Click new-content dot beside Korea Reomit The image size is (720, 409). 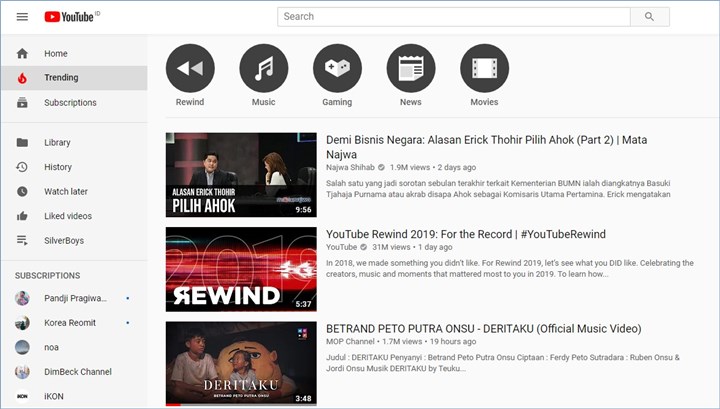(x=128, y=323)
